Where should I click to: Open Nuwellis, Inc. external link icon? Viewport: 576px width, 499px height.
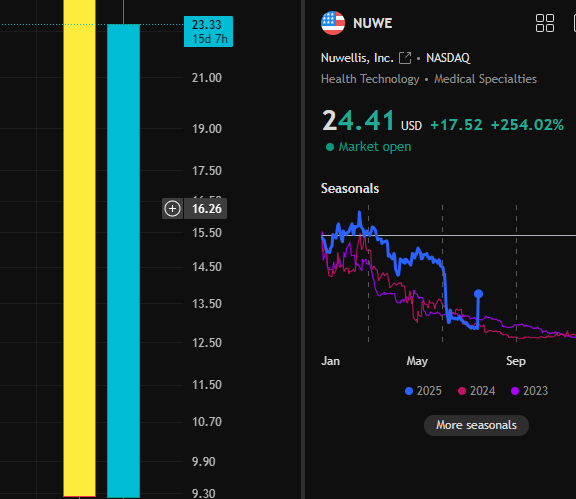pos(405,58)
